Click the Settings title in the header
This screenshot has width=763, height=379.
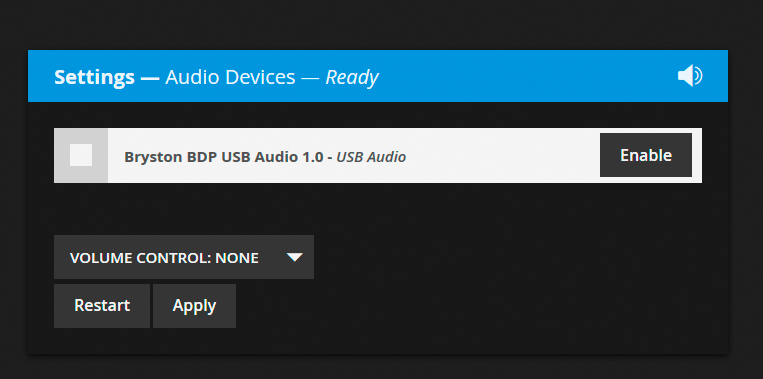click(x=94, y=77)
